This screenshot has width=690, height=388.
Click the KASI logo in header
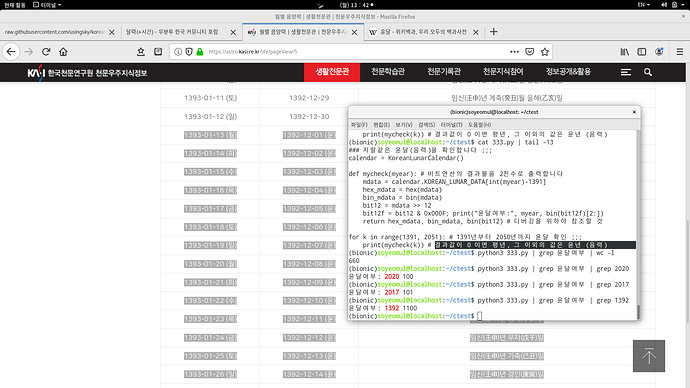tap(87, 72)
